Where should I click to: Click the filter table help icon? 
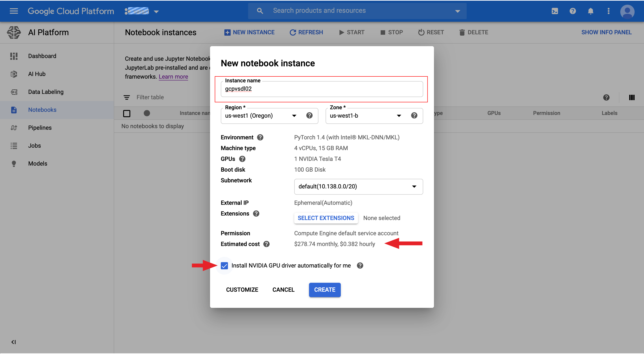coord(606,97)
